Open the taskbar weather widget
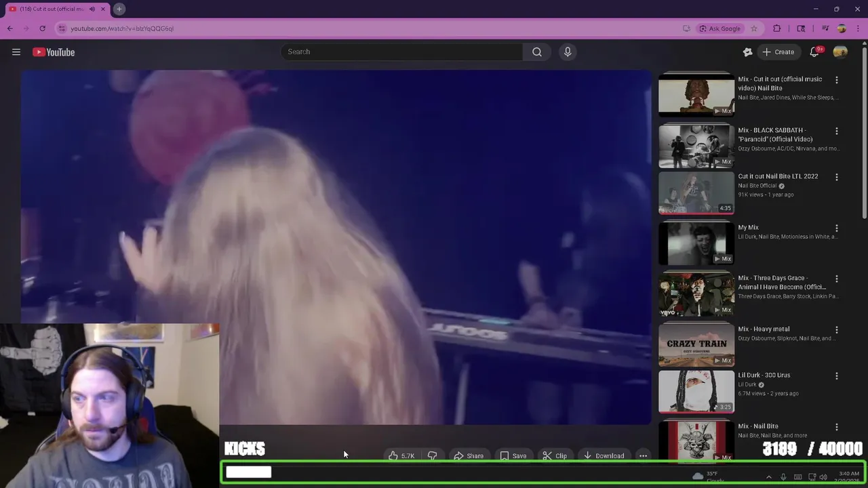This screenshot has width=868, height=488. coord(707,477)
